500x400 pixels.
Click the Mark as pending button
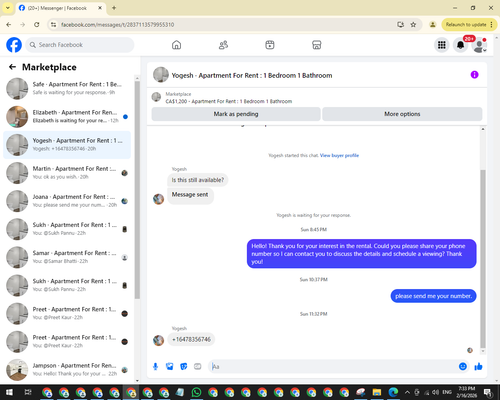click(x=236, y=114)
